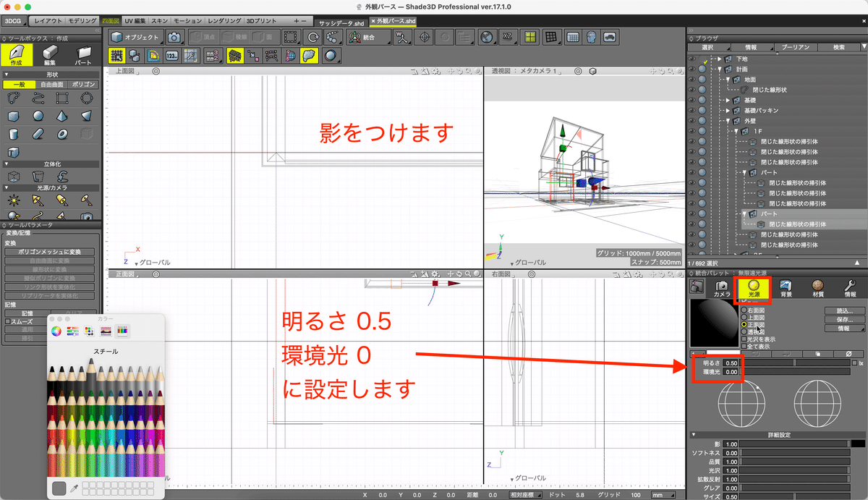Screen dimensions: 868x500
Task: Toggle the スムーズ checkbox
Action: pyautogui.click(x=8, y=321)
